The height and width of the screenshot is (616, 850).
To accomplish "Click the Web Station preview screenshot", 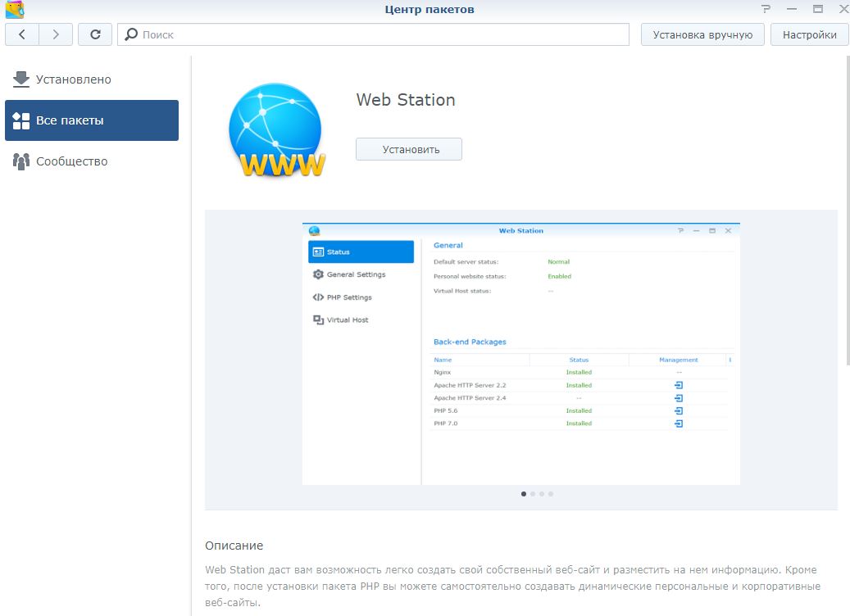I will click(523, 352).
